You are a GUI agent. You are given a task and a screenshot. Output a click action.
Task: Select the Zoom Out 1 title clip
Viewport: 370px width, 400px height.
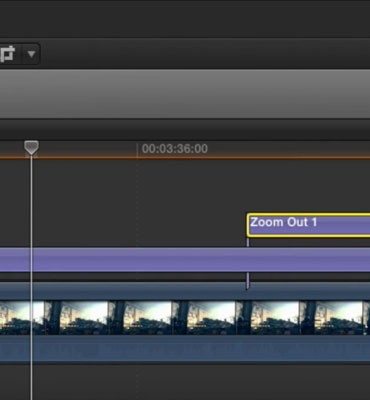[x=309, y=225]
